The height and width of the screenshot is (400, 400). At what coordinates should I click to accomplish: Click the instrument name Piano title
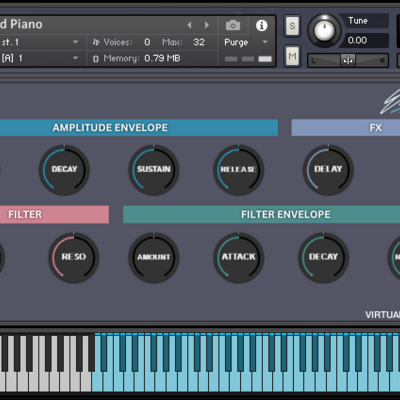click(x=21, y=24)
